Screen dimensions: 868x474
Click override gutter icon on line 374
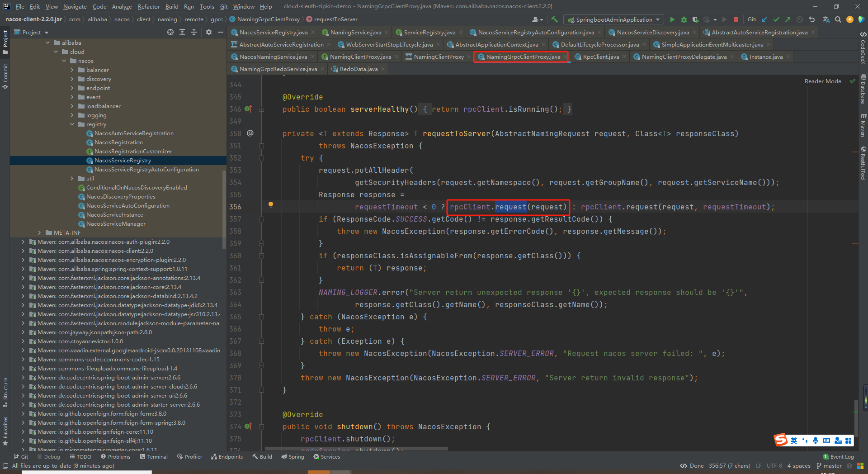(x=248, y=427)
